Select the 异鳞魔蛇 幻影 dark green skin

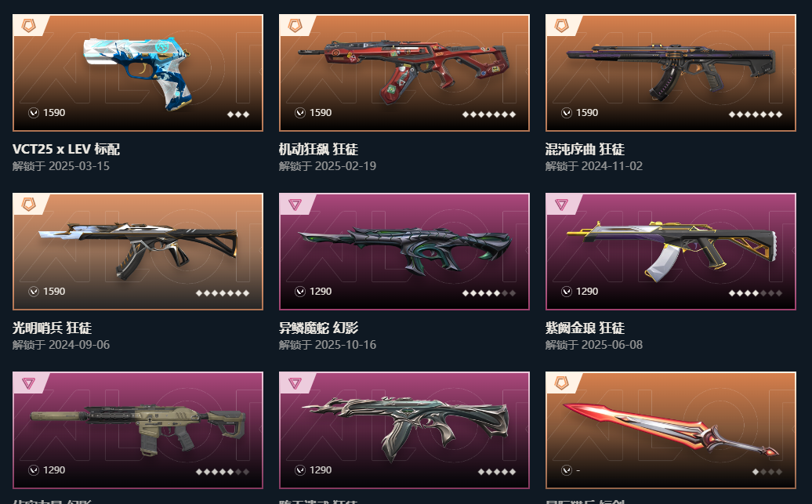[404, 252]
